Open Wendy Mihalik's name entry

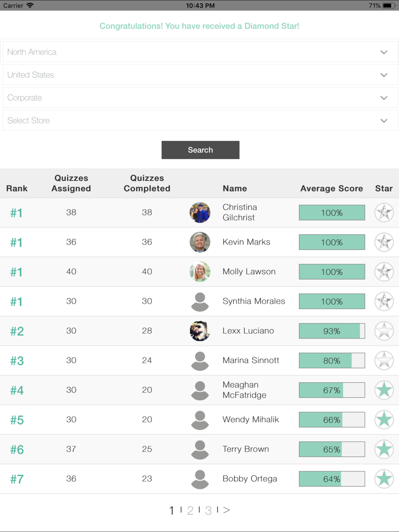(x=251, y=420)
